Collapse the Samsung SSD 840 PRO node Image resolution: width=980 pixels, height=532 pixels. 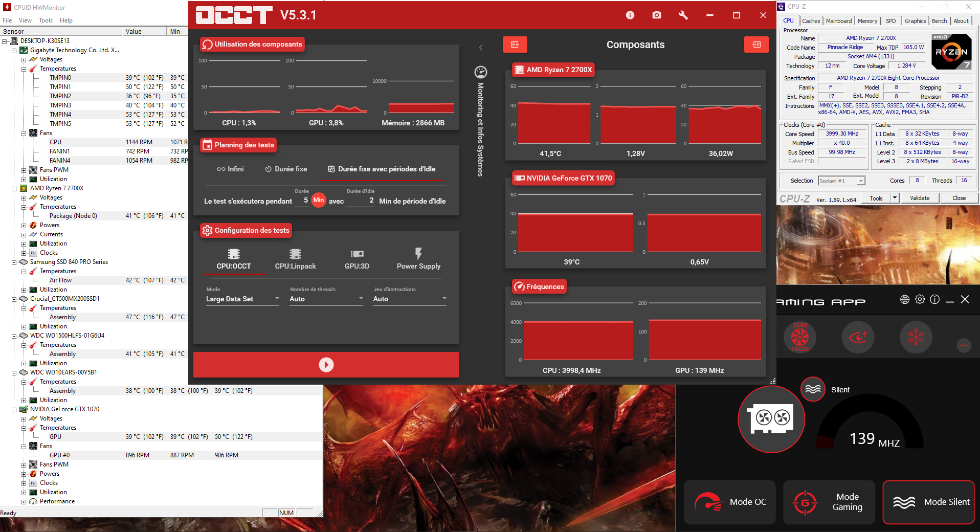[x=14, y=262]
